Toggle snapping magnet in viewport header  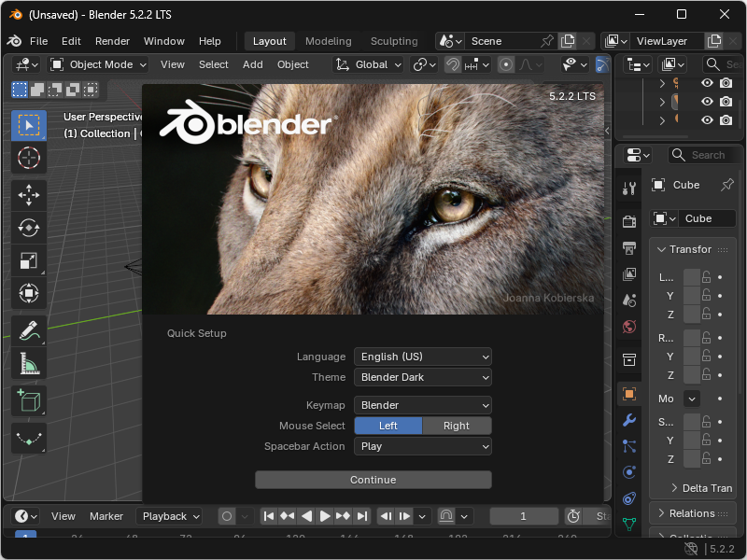pos(452,64)
